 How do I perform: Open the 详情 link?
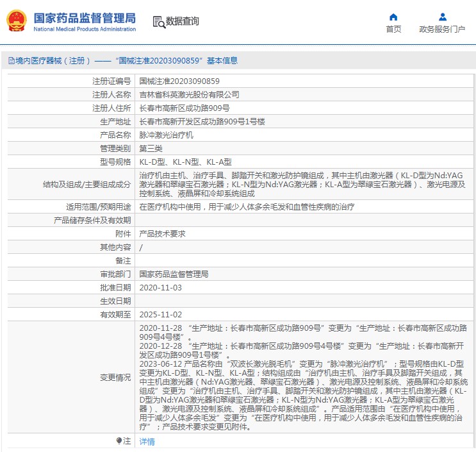[x=147, y=441]
